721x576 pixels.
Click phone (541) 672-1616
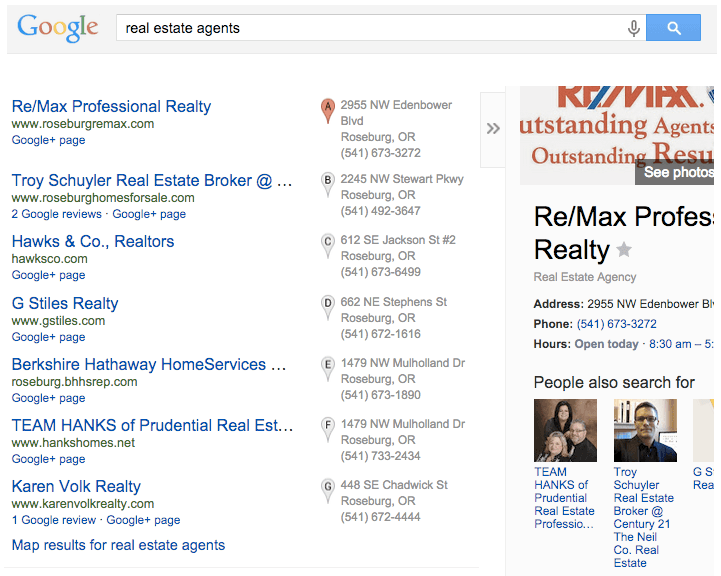381,334
